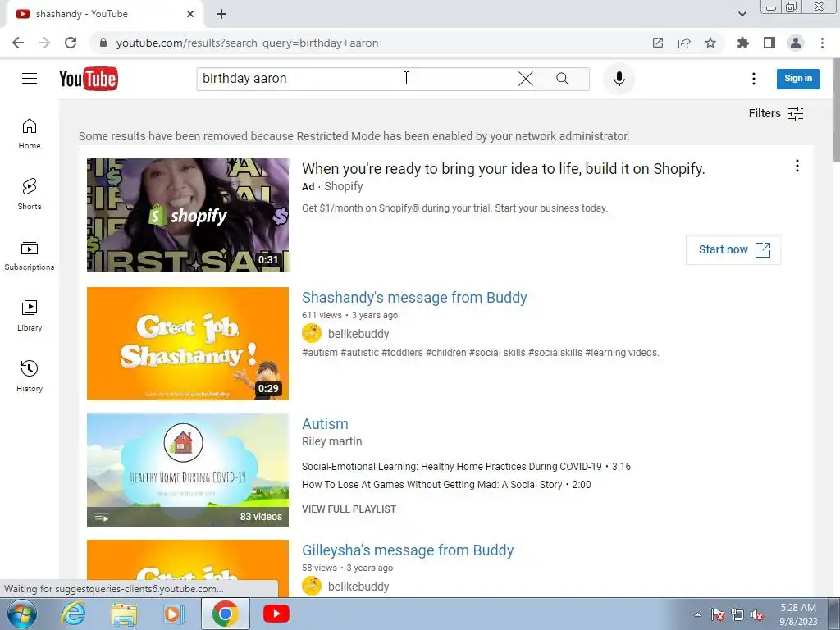This screenshot has width=840, height=630.
Task: Open Subscriptions in the sidebar
Action: (x=30, y=255)
